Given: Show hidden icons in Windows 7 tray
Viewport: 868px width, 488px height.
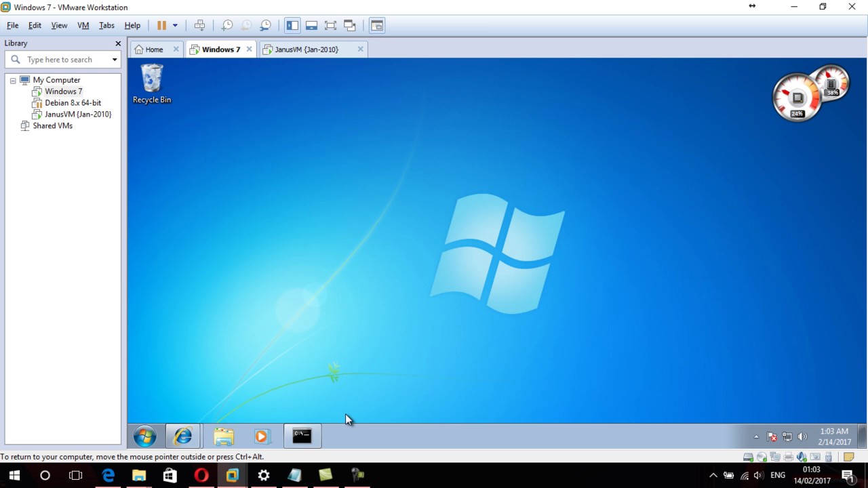Looking at the screenshot, I should (x=756, y=437).
